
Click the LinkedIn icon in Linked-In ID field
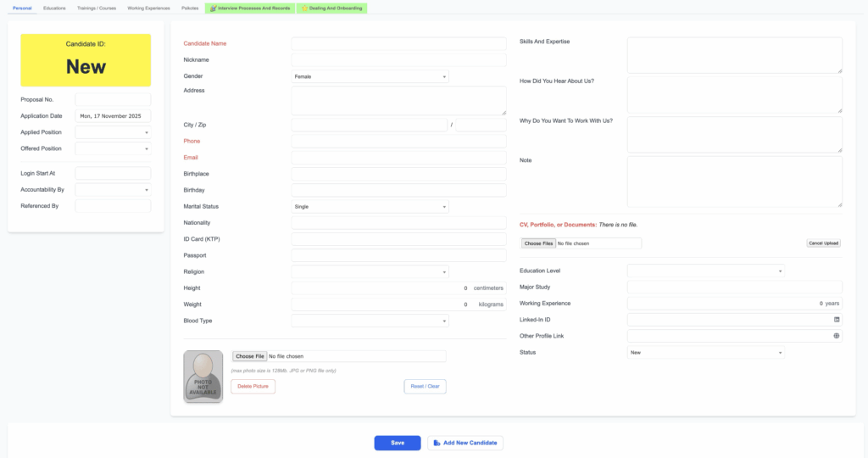[x=837, y=320]
